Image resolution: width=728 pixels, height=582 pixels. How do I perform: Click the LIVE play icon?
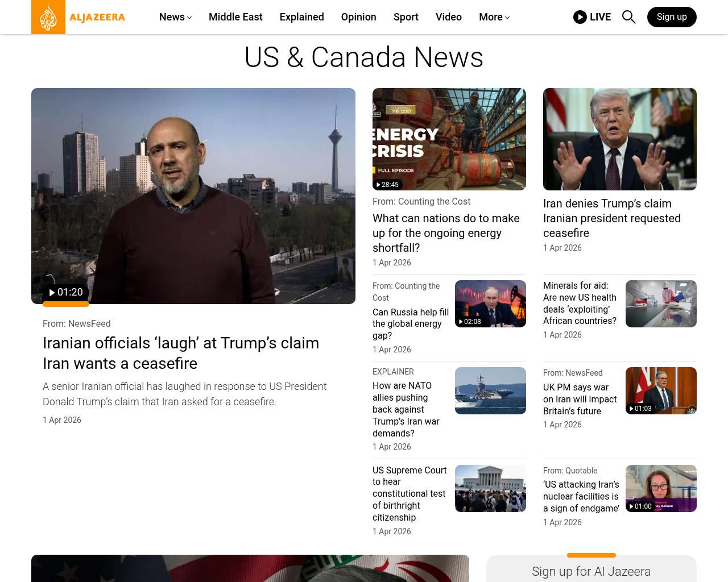(580, 17)
